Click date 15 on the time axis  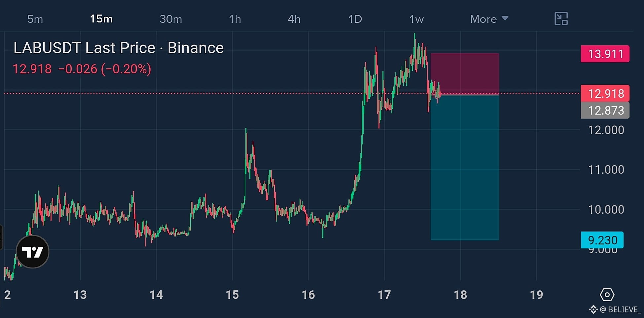point(233,295)
